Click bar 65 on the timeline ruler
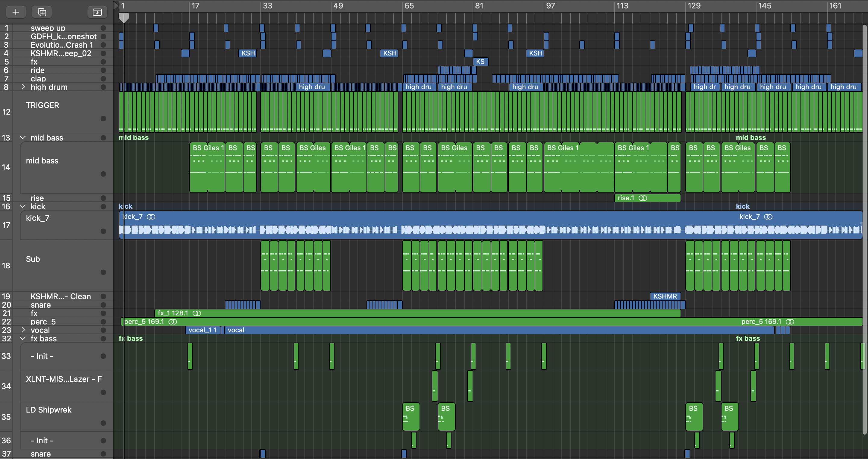This screenshot has height=459, width=868. 409,6
